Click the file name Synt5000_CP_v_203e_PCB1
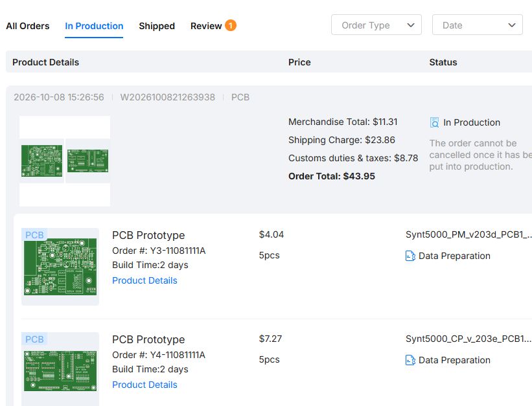This screenshot has height=406, width=532. pos(468,339)
